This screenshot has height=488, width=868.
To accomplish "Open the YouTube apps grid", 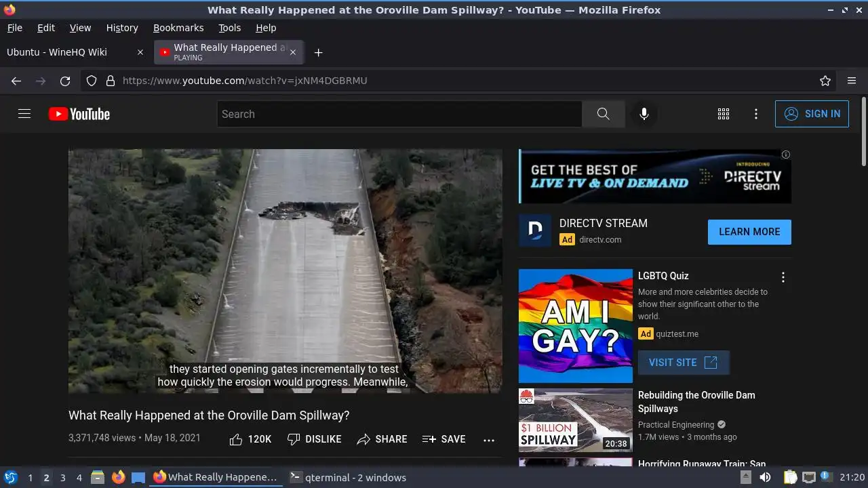I will coord(724,114).
